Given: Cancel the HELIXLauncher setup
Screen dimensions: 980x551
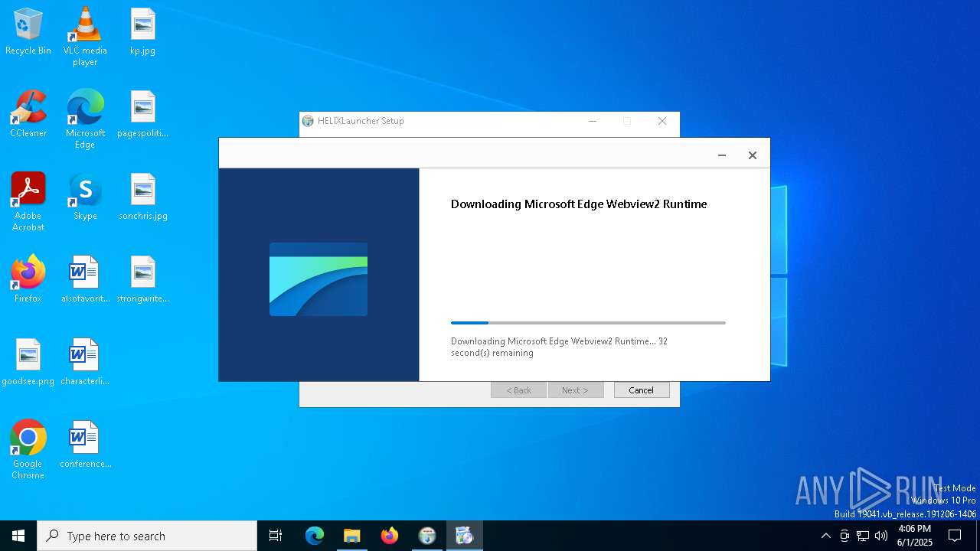Looking at the screenshot, I should click(642, 390).
